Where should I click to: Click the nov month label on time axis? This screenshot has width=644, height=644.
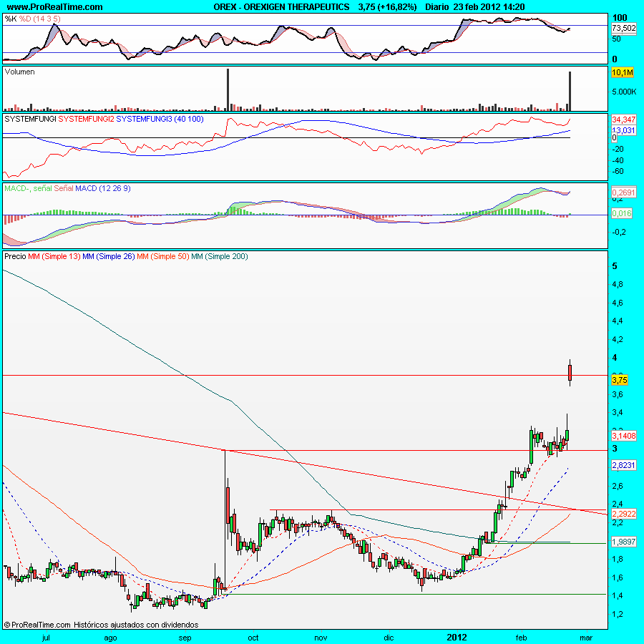click(321, 638)
